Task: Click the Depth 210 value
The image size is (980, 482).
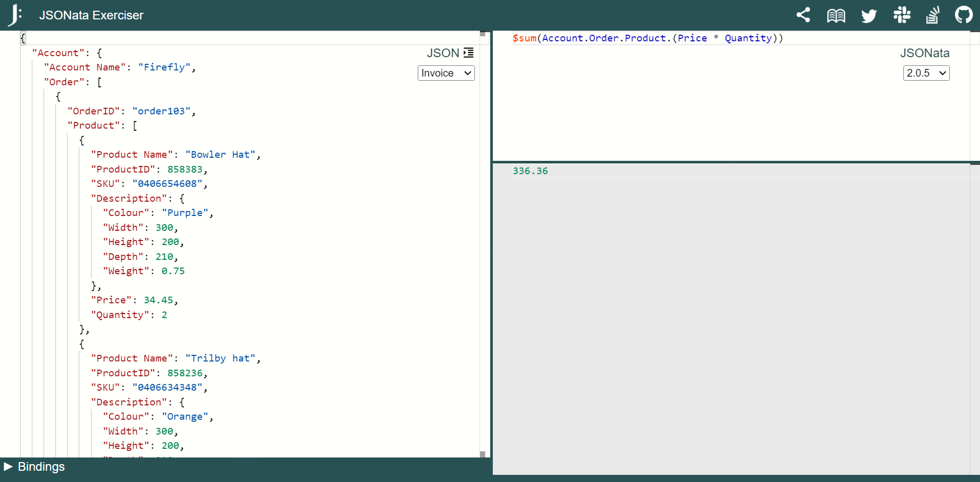Action: point(164,257)
